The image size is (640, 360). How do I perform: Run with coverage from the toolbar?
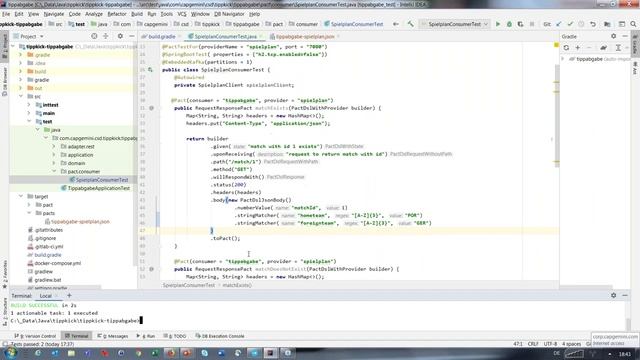click(x=520, y=24)
